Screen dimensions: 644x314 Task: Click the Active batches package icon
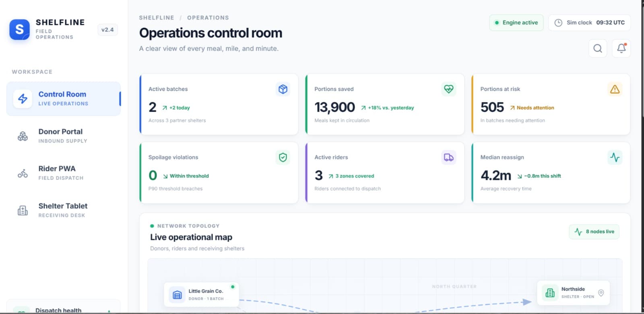tap(283, 89)
